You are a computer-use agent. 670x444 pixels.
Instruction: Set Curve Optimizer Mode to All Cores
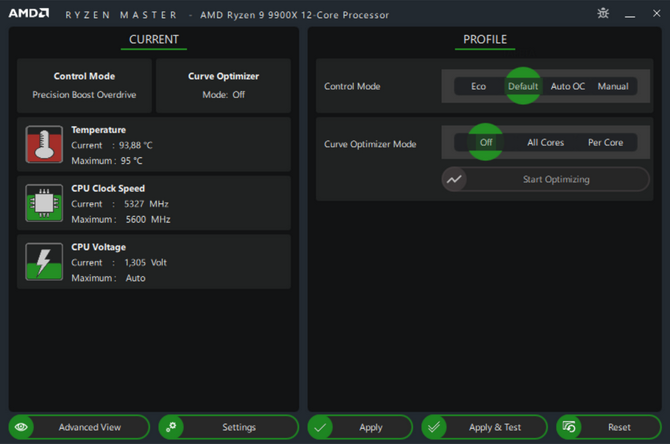pos(545,142)
